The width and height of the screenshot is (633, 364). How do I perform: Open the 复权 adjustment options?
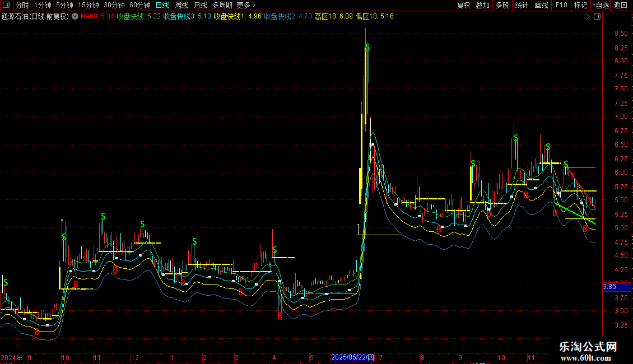463,5
